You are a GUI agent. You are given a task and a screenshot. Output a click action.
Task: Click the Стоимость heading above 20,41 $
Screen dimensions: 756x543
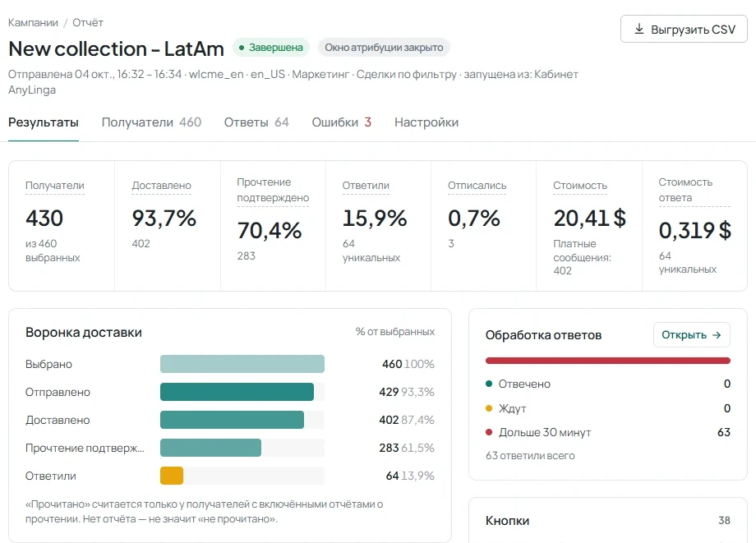pyautogui.click(x=580, y=186)
